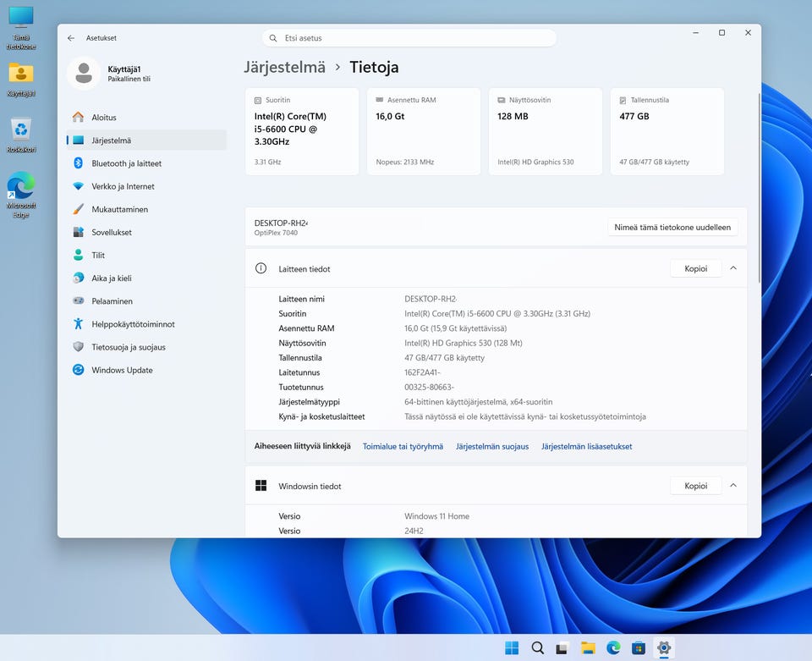
Task: Open Järjestelmän lisäasetukset link
Action: pos(587,446)
